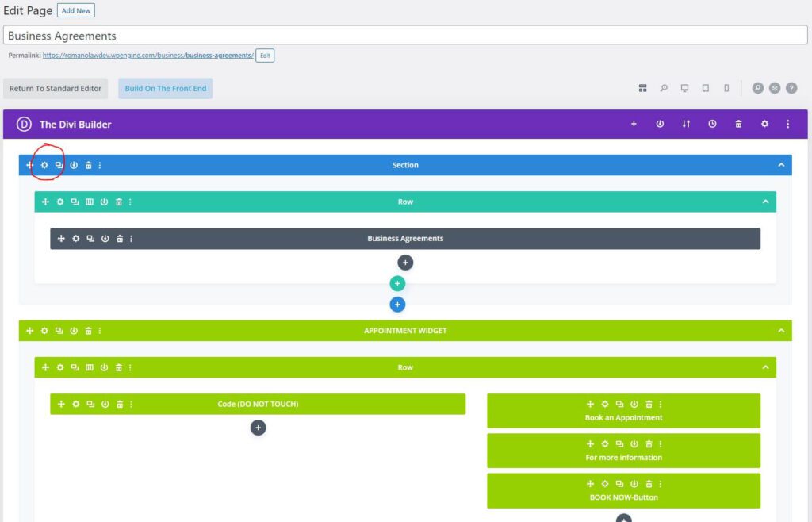Image resolution: width=812 pixels, height=522 pixels.
Task: Open the business-agreements permalink URL
Action: point(148,56)
